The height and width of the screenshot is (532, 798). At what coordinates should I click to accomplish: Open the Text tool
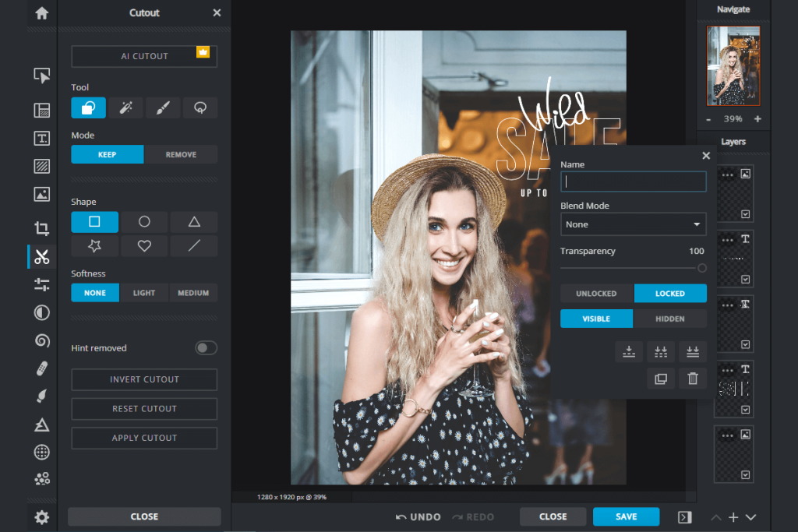(42, 138)
